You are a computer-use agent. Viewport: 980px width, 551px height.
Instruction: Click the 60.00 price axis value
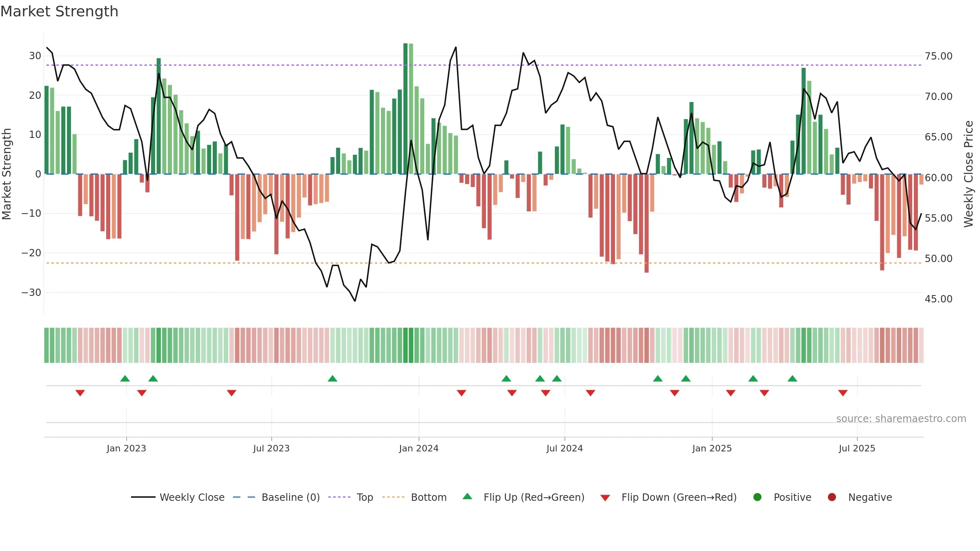pos(938,178)
